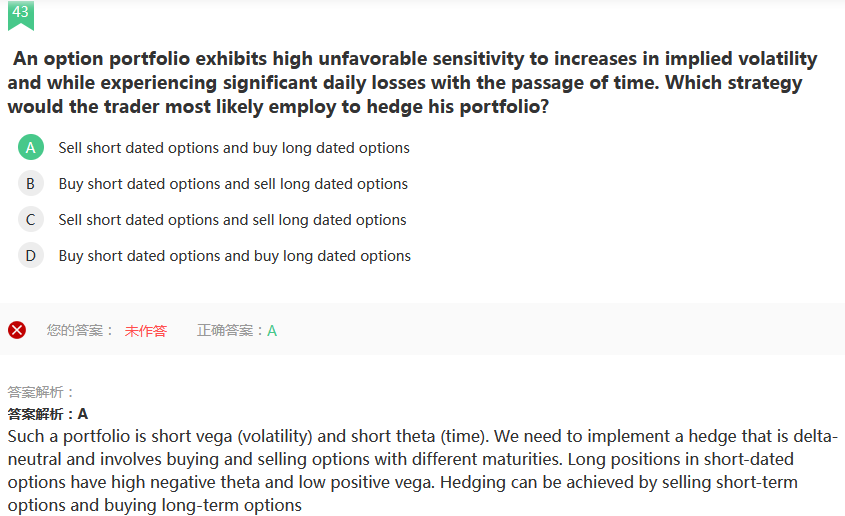
Task: Click the red X wrong-answer icon
Action: (17, 330)
